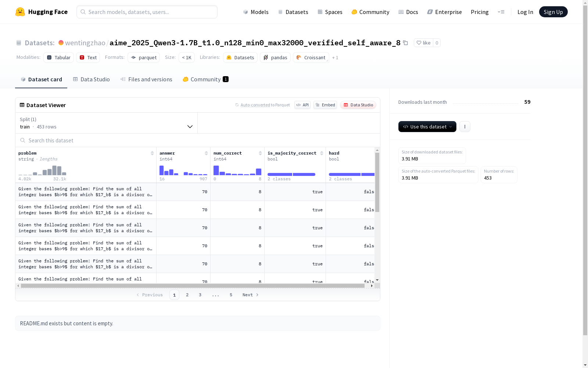This screenshot has width=588, height=368.
Task: Click the problem lengths histogram
Action: (x=42, y=170)
